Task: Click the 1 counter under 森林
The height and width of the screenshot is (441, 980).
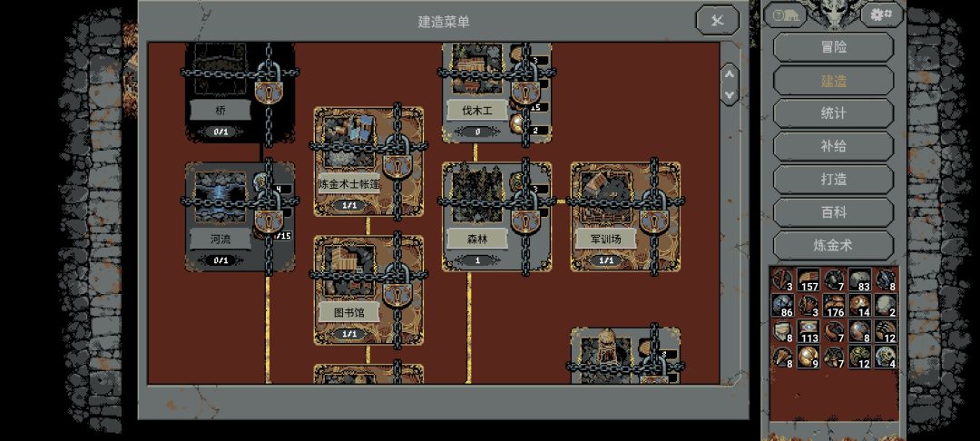Action: pyautogui.click(x=477, y=260)
